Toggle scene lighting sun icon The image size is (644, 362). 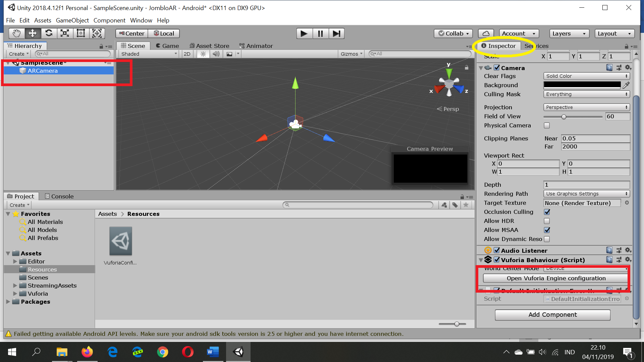pos(203,54)
